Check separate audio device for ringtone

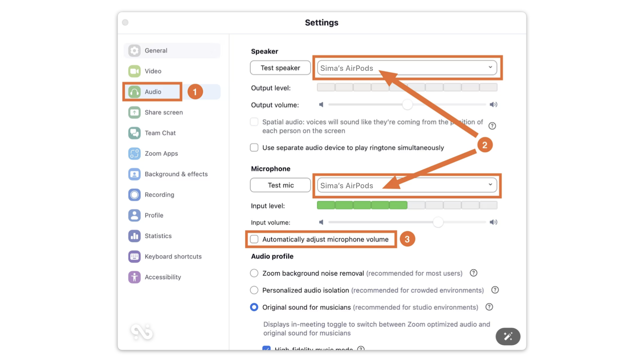[254, 148]
